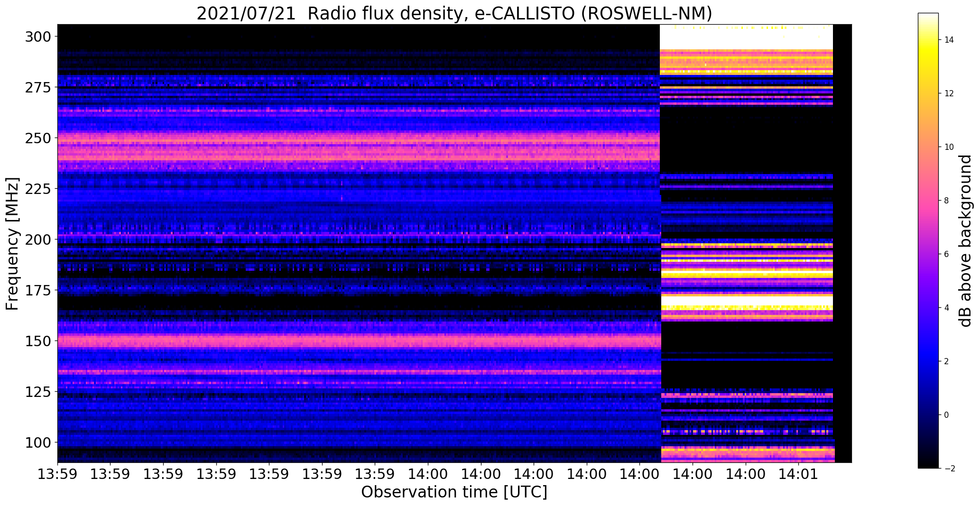The height and width of the screenshot is (506, 980).
Task: Click the 225 frequency tick label
Action: [37, 189]
